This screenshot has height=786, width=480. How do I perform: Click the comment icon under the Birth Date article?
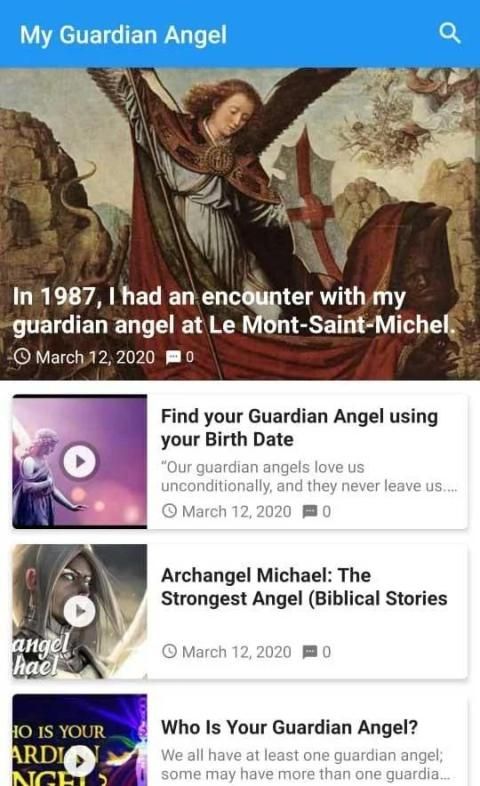[x=310, y=511]
